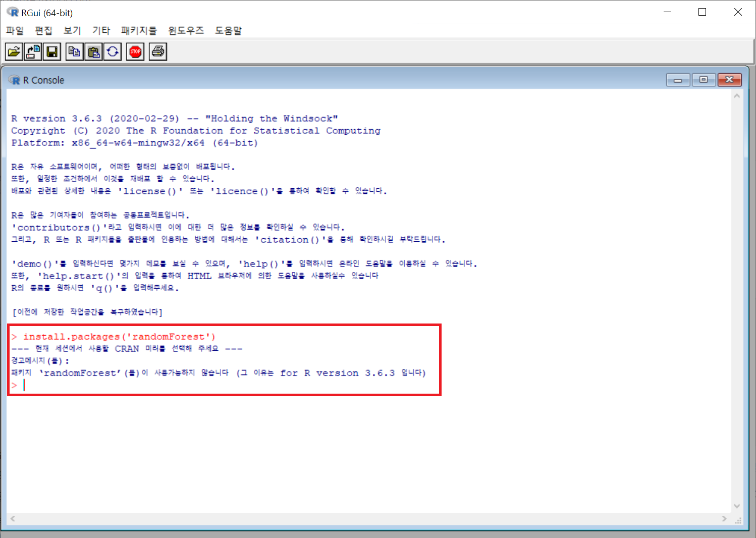Close the RGui main window
Screen dimensions: 756x538
[738, 12]
